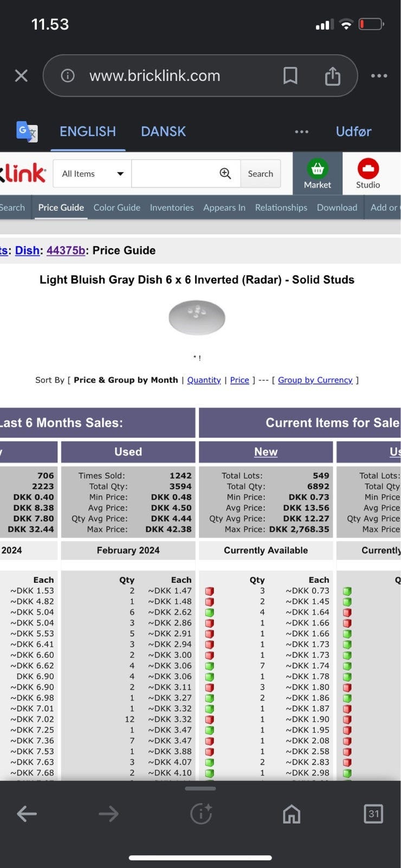Open the green Market basket icon
This screenshot has height=868, width=401.
click(x=318, y=169)
